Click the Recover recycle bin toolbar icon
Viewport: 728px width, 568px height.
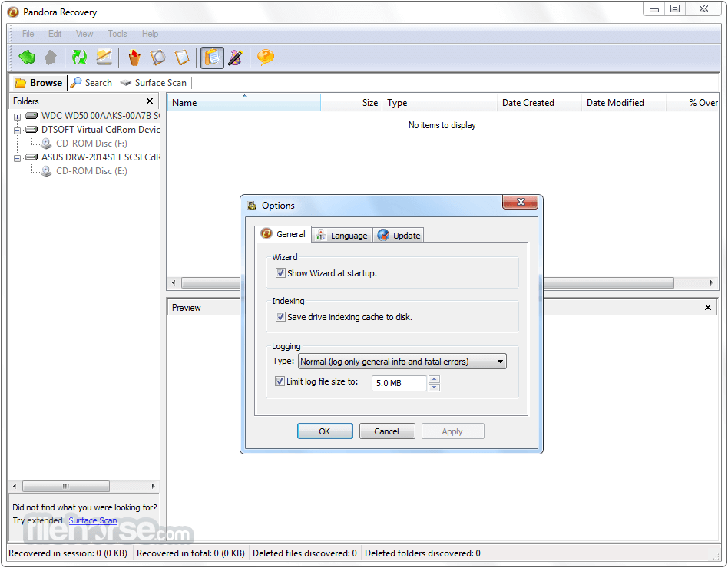pos(134,58)
